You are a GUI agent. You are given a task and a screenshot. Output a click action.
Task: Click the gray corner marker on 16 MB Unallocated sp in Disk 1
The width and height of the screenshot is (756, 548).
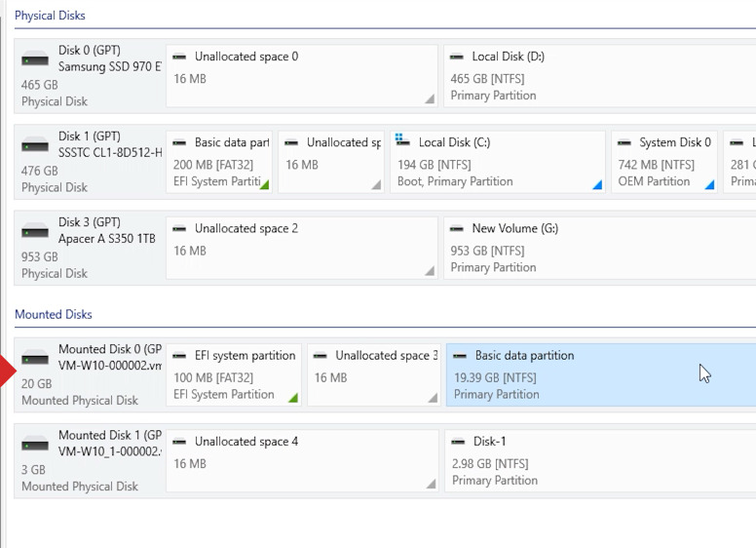point(377,184)
